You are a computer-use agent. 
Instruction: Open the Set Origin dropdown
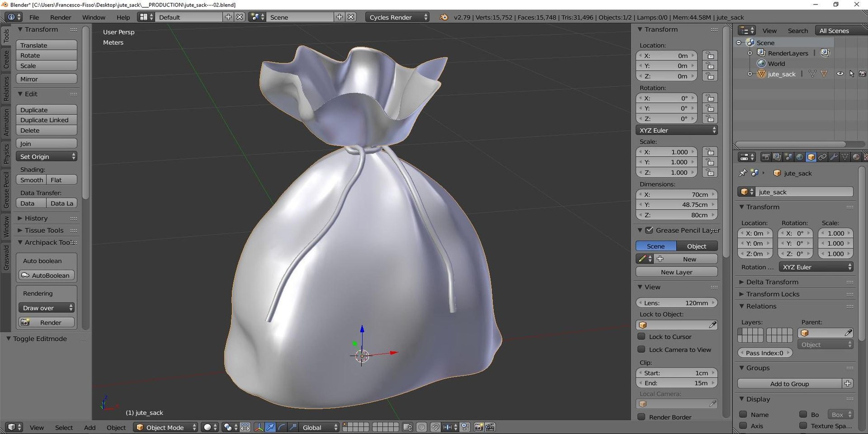[x=47, y=156]
